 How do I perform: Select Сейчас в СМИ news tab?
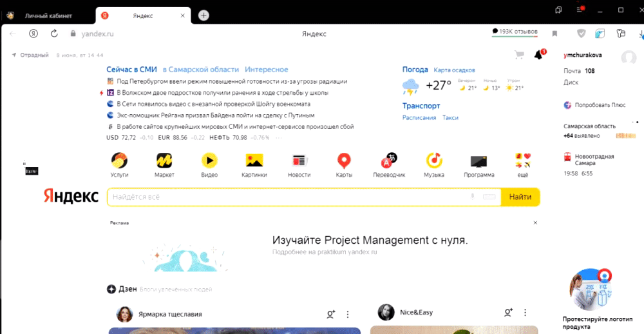pyautogui.click(x=131, y=70)
